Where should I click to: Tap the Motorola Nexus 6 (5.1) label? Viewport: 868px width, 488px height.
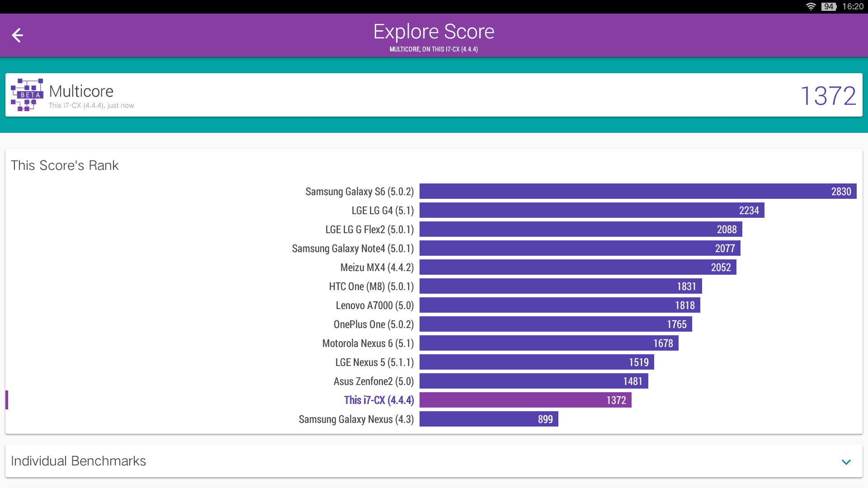pyautogui.click(x=368, y=343)
